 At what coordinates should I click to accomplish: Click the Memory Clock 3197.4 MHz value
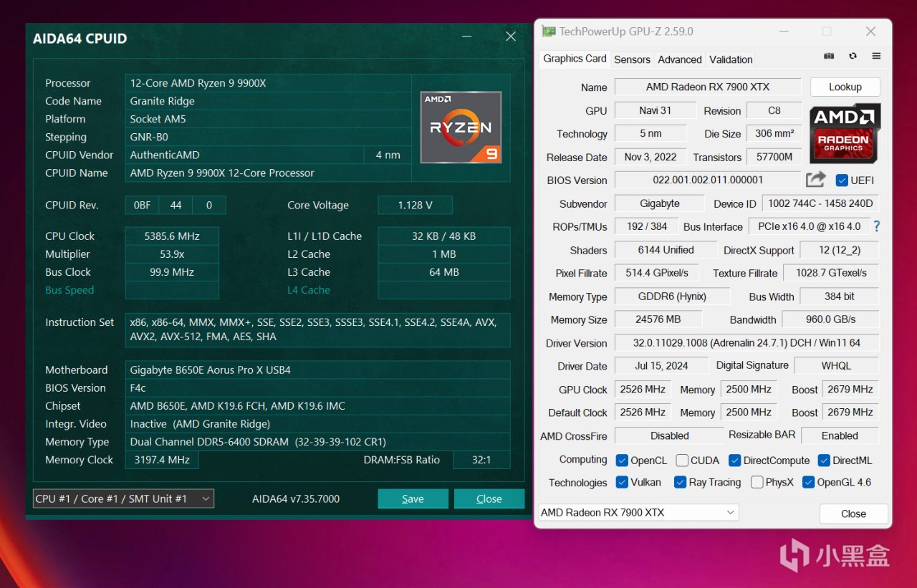tap(162, 460)
